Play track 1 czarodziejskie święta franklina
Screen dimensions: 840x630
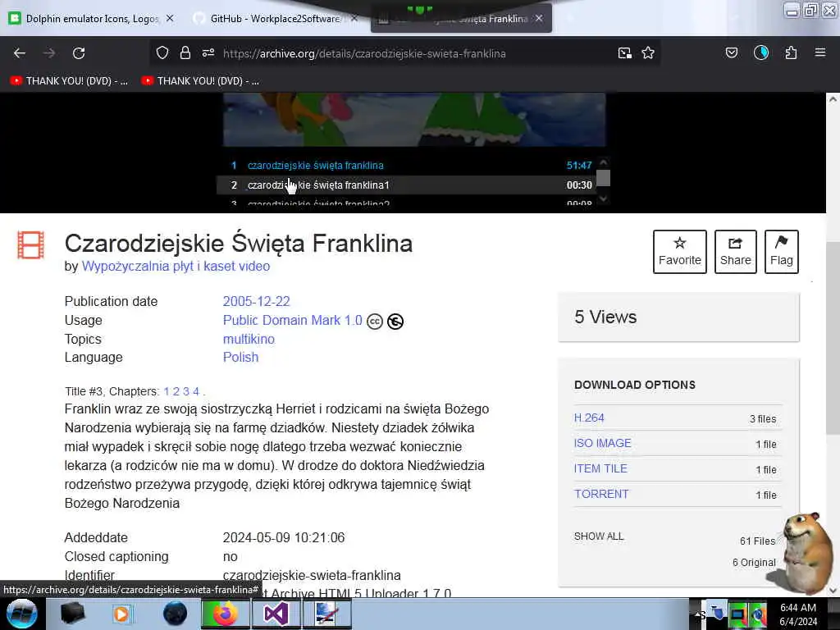pyautogui.click(x=413, y=165)
